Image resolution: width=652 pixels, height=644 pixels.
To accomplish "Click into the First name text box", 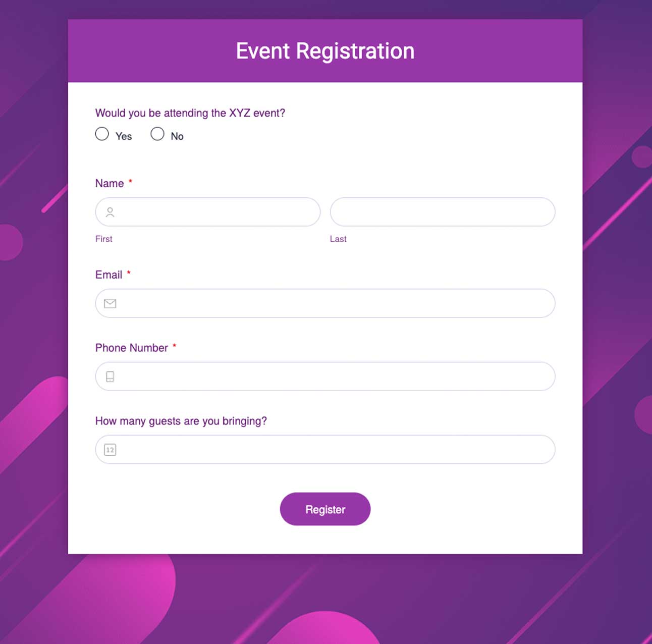I will [217, 212].
